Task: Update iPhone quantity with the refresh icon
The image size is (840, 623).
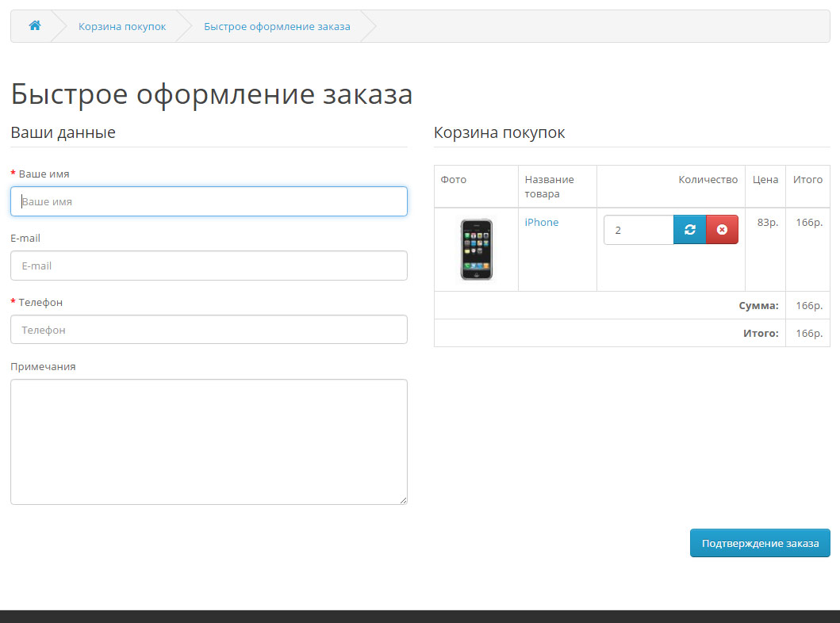Action: [689, 230]
